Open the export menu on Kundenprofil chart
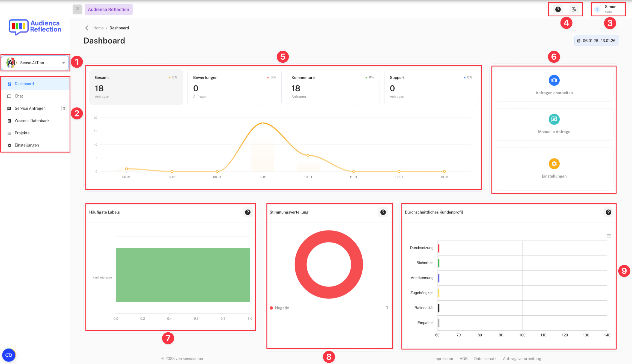 click(608, 236)
